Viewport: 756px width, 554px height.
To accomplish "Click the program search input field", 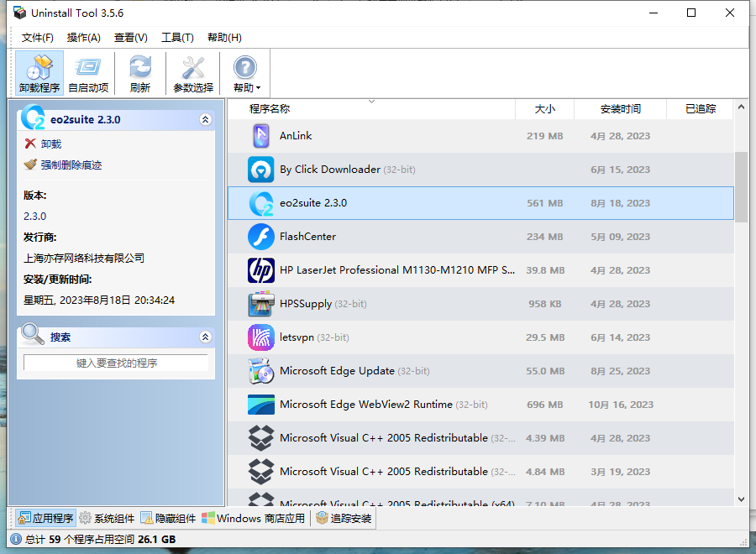I will click(x=116, y=363).
